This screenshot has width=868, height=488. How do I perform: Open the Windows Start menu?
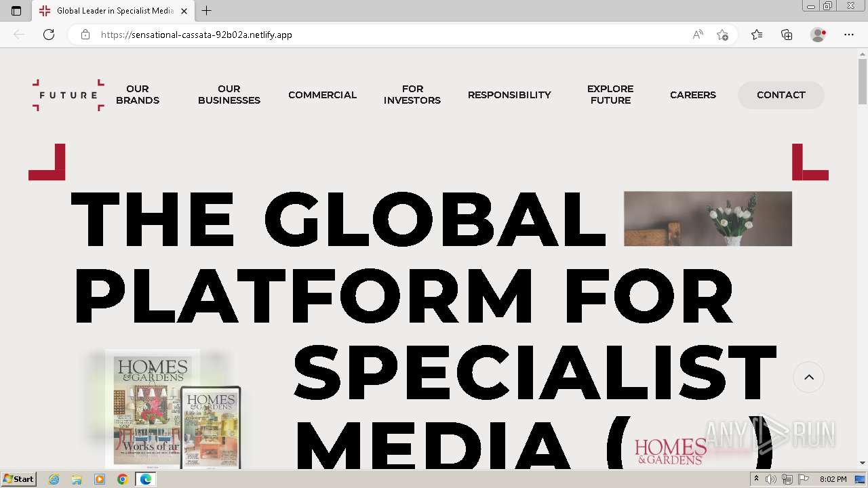coord(18,479)
